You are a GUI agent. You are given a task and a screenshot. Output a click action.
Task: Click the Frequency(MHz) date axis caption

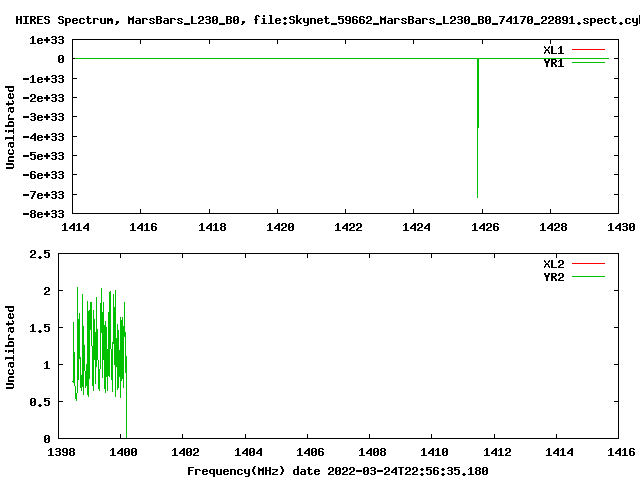click(x=338, y=471)
